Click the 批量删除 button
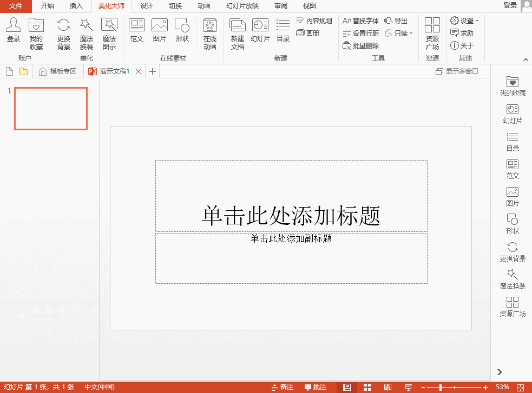532x393 pixels. [x=361, y=46]
